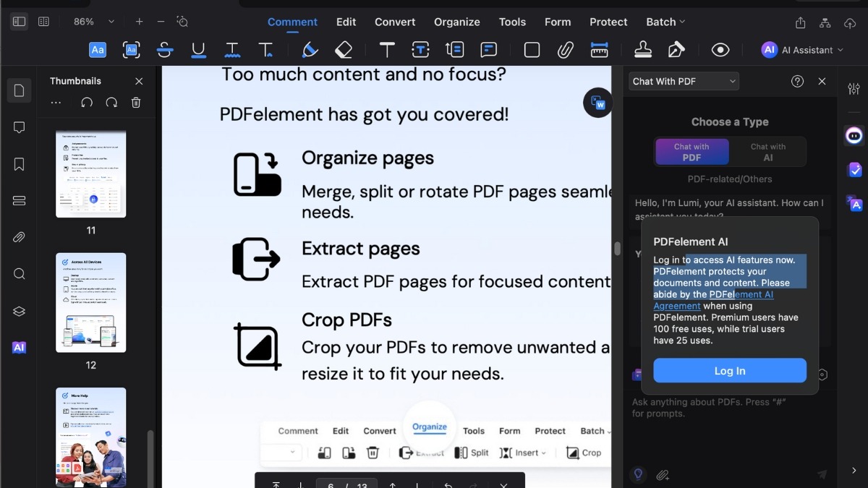The height and width of the screenshot is (488, 868).
Task: Upload to cloud icon
Action: pyautogui.click(x=850, y=22)
